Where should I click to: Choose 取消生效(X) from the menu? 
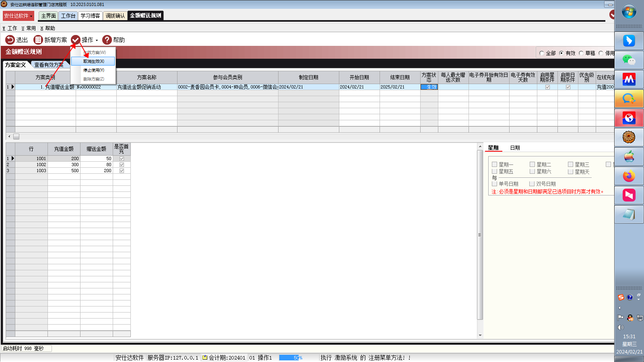(93, 61)
